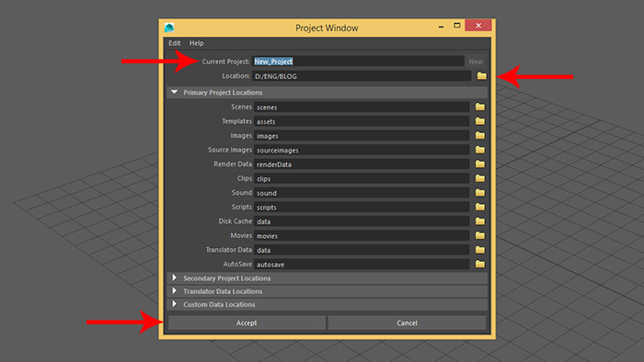
Task: Click the "Translator Data" row label
Action: tap(229, 249)
